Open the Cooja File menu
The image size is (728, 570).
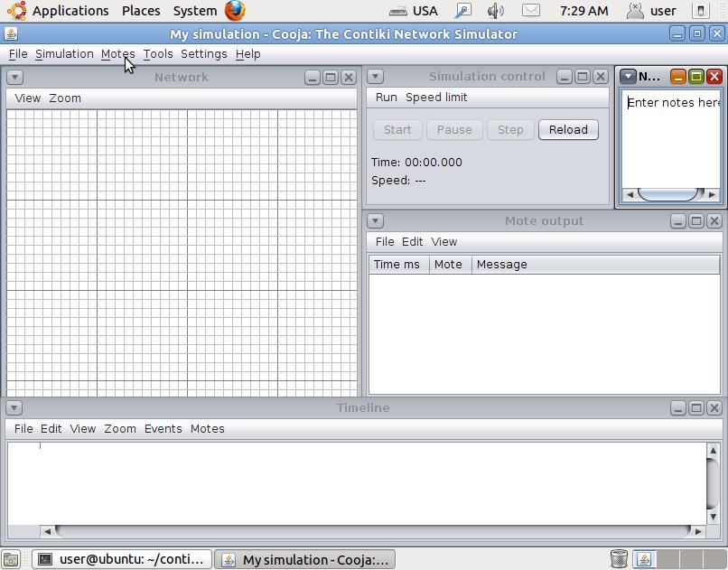[18, 54]
